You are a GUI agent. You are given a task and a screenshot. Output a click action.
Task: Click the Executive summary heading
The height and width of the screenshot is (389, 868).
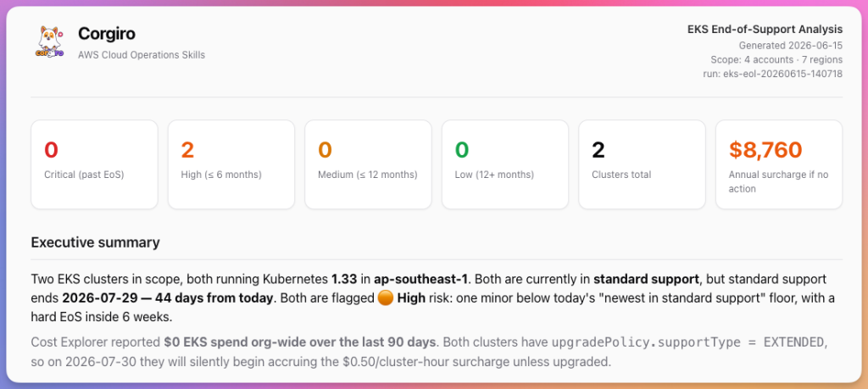tap(95, 242)
